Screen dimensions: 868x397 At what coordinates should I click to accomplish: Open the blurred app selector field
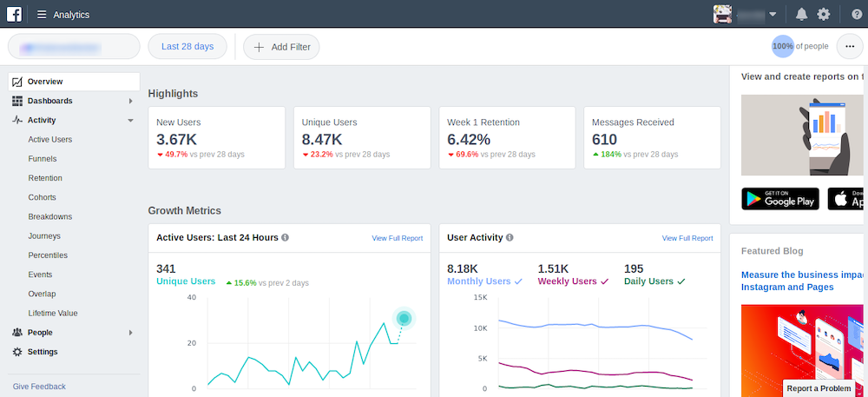(x=74, y=47)
